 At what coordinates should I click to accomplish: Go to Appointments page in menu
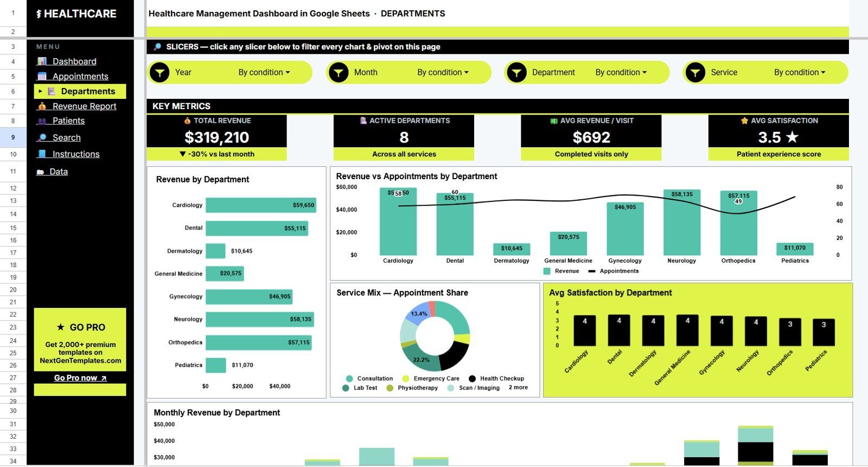click(x=80, y=77)
